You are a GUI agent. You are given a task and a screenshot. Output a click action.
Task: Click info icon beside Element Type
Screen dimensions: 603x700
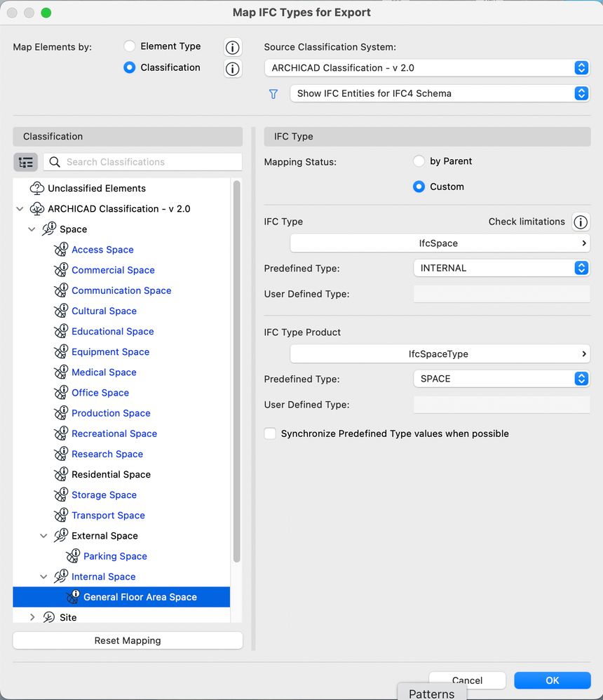click(x=233, y=47)
